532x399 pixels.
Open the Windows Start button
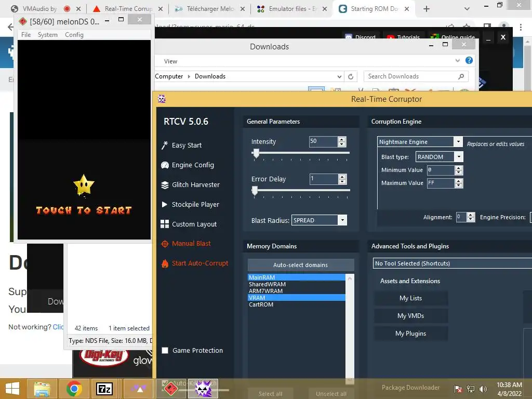tap(12, 389)
